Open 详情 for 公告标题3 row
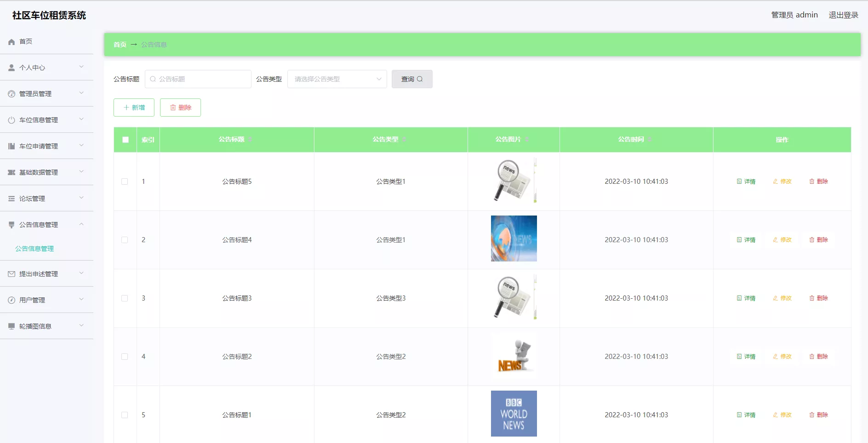 [746, 298]
